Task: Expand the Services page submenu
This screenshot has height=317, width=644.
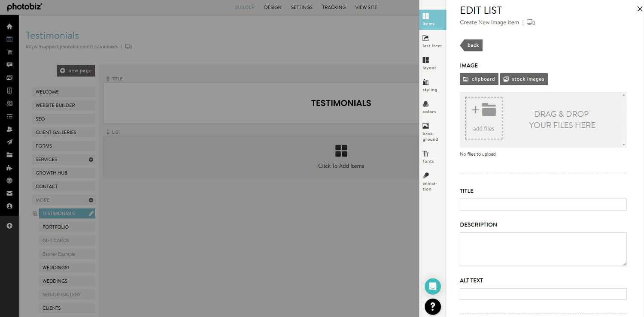Action: coord(91,160)
